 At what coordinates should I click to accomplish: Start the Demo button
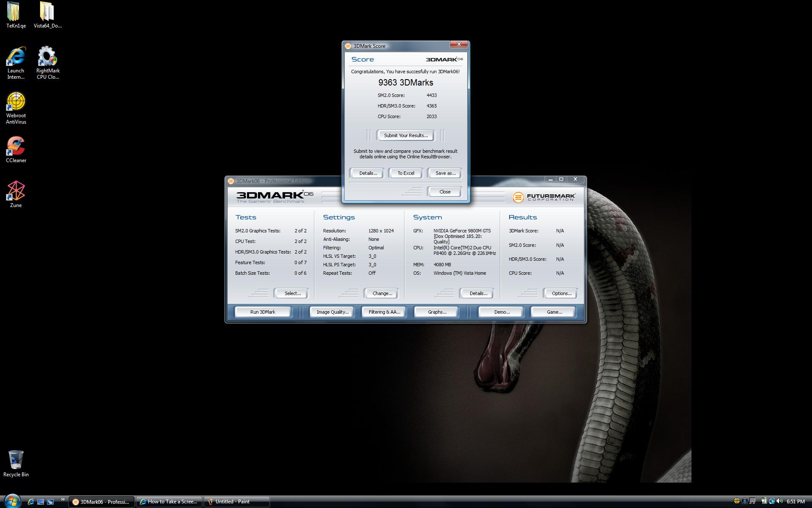(x=502, y=312)
